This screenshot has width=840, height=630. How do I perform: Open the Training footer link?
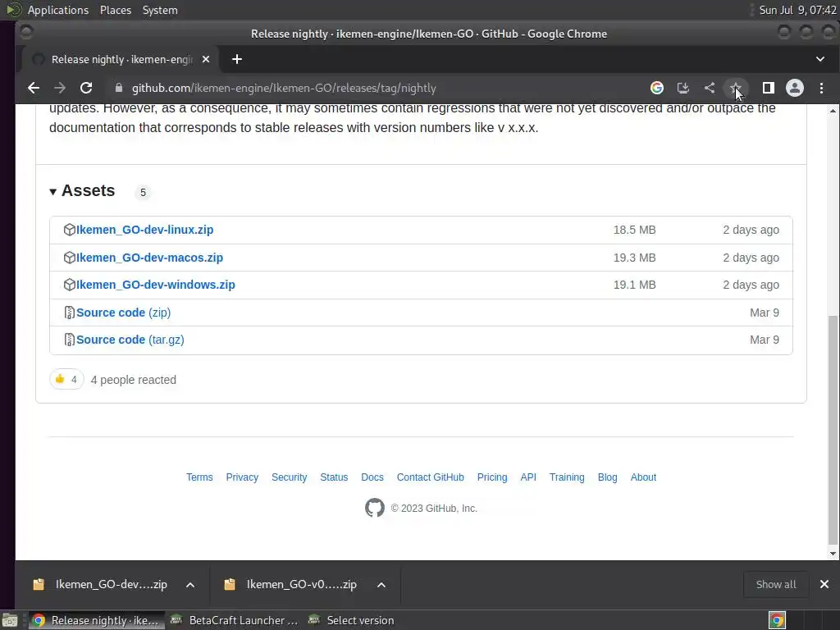[567, 477]
